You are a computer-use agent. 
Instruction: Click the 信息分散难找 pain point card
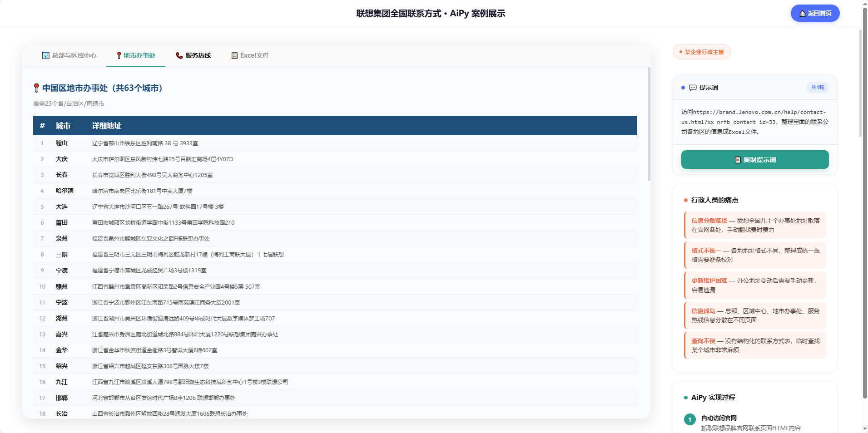coord(755,225)
